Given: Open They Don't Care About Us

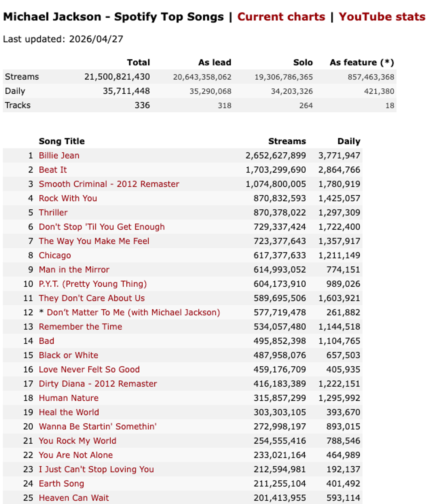Looking at the screenshot, I should coord(92,298).
